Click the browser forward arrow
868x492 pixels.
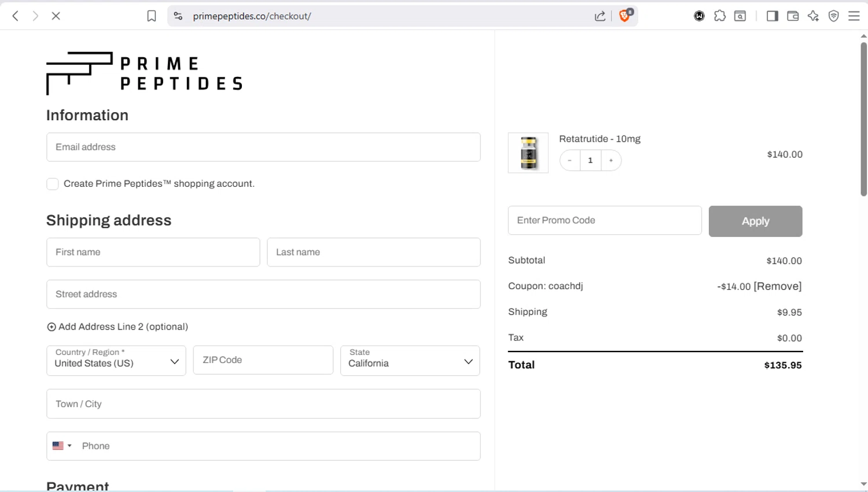point(35,16)
